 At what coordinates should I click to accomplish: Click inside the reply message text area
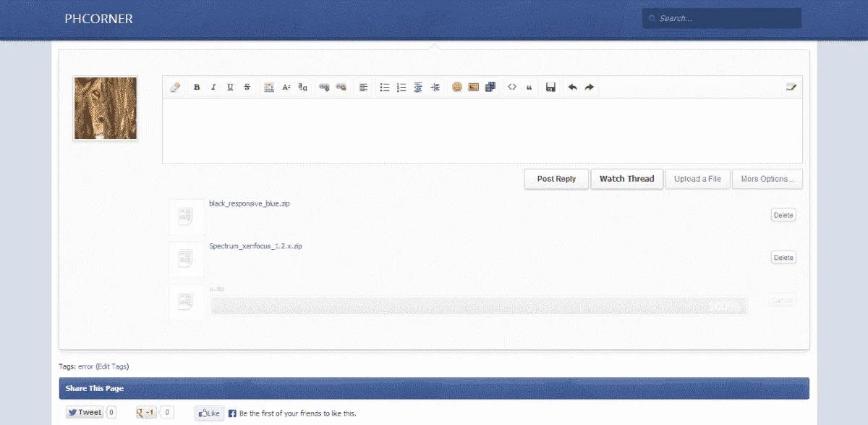pyautogui.click(x=482, y=130)
